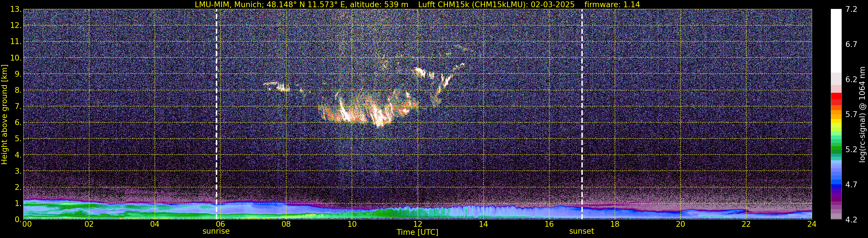Click the white dashed sunset marker line
The width and height of the screenshot is (868, 238).
[582, 114]
